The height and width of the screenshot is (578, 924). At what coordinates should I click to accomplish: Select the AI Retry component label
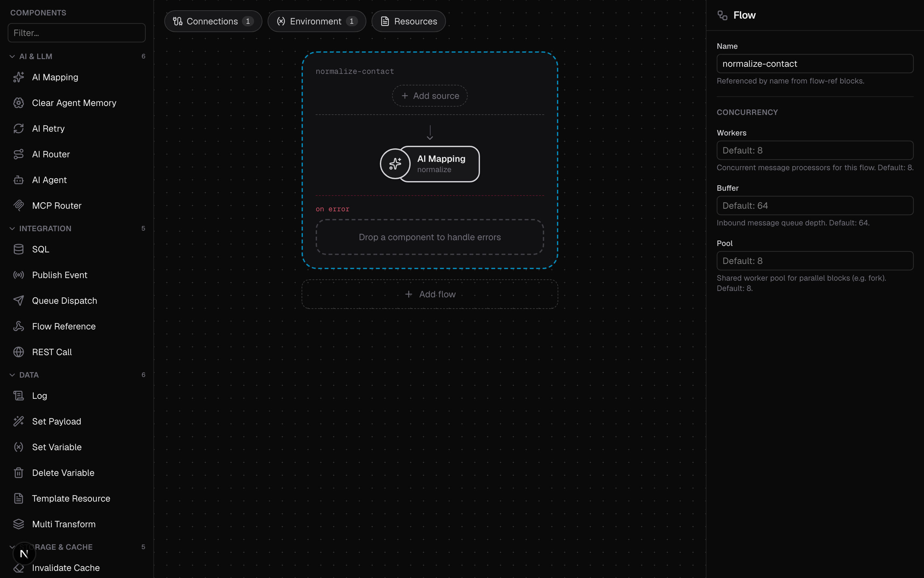[48, 128]
